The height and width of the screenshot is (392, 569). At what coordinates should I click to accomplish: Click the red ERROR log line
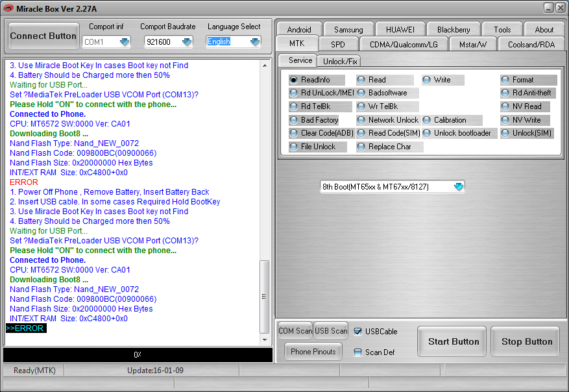24,182
